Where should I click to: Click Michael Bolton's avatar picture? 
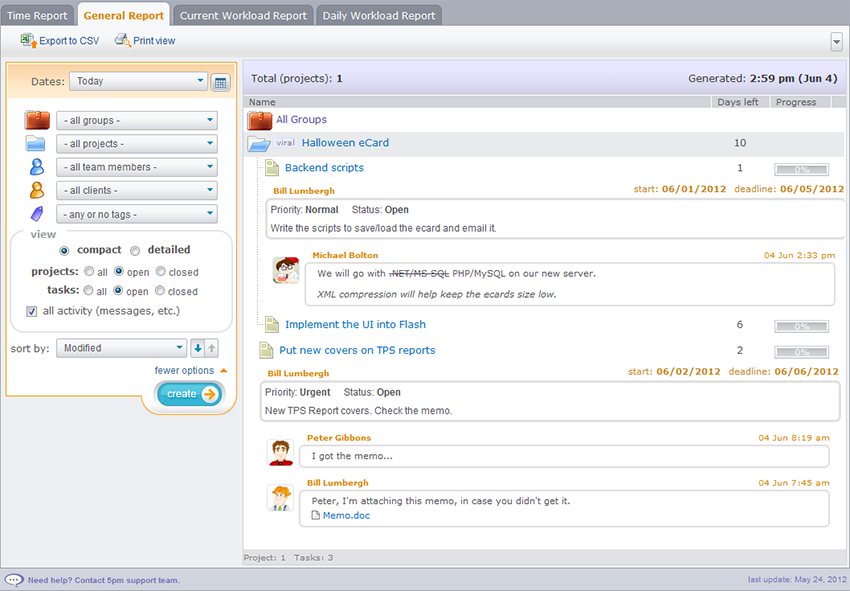[286, 270]
